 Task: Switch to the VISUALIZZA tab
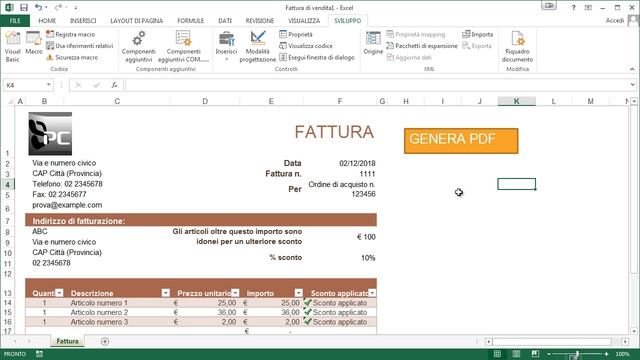pyautogui.click(x=304, y=20)
